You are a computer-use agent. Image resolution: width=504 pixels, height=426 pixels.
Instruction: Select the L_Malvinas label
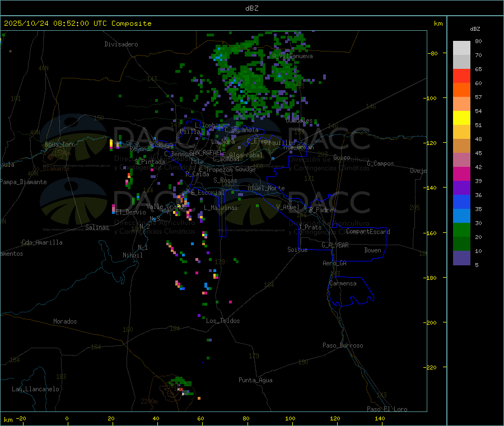221,208
